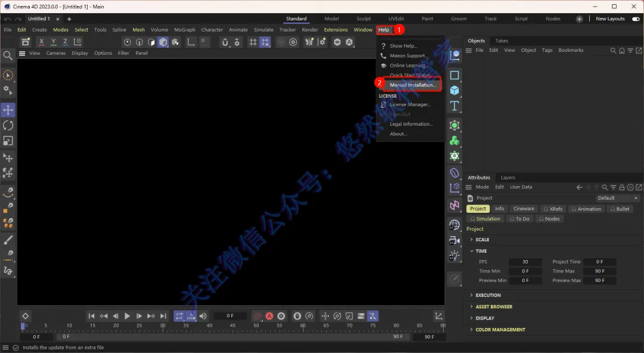Image resolution: width=644 pixels, height=353 pixels.
Task: Toggle X axis lock
Action: 41,42
